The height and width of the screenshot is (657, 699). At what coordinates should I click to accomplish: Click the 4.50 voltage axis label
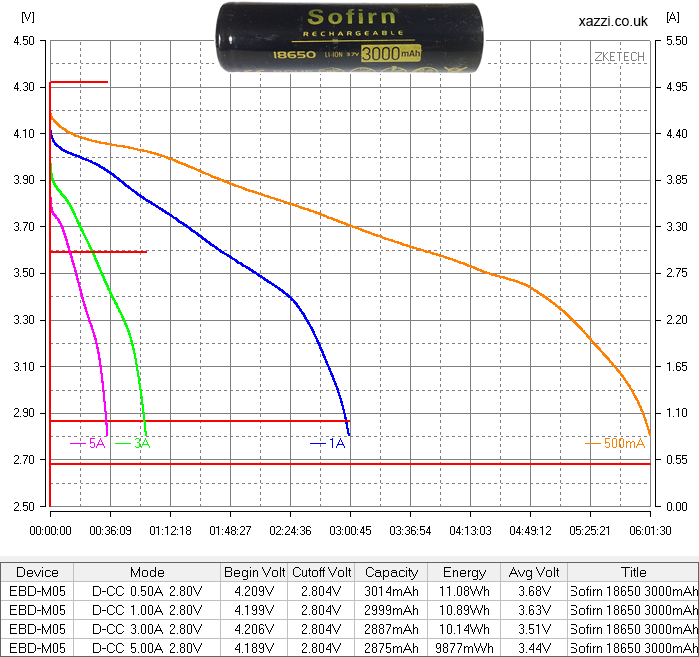pos(24,41)
